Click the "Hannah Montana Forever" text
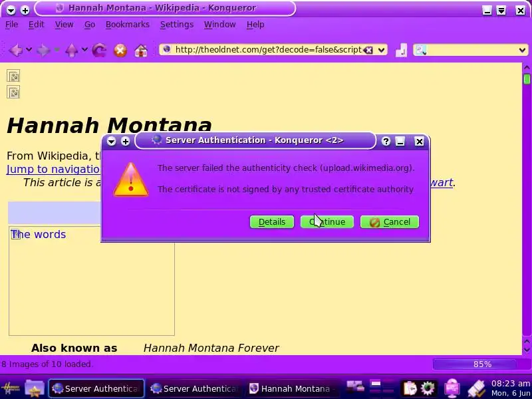The width and height of the screenshot is (532, 399). click(211, 348)
